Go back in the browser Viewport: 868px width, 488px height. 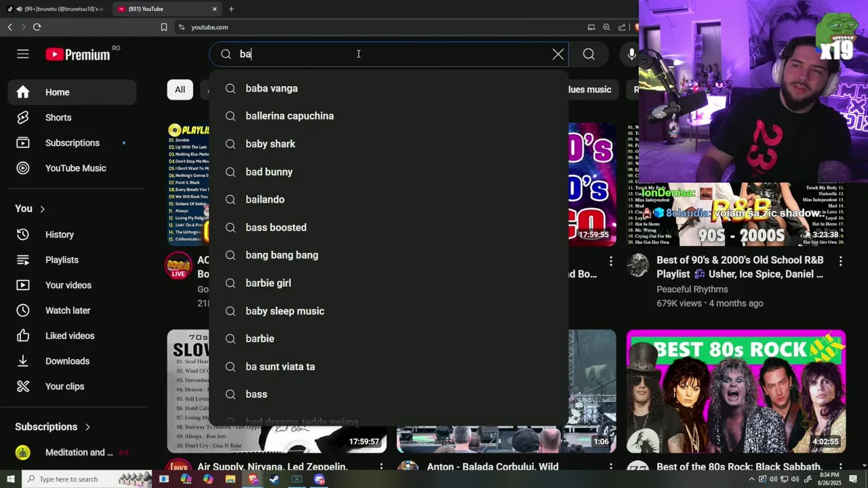(9, 27)
